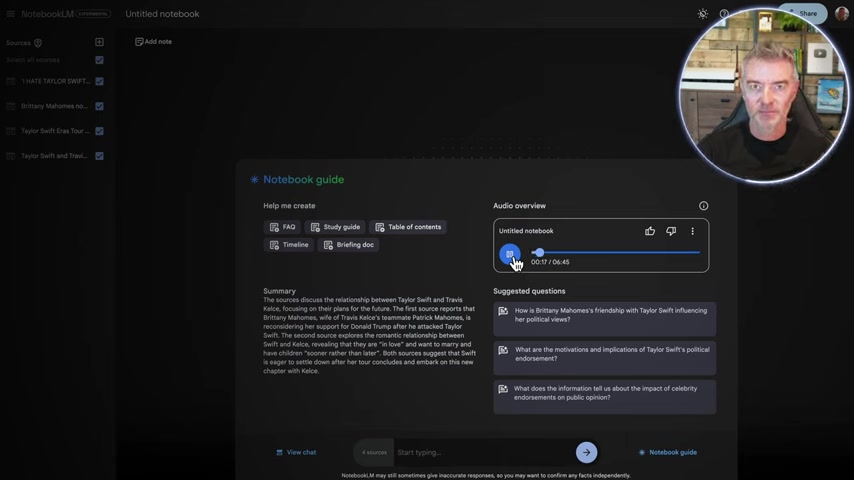Click the Add note button

coord(153,41)
